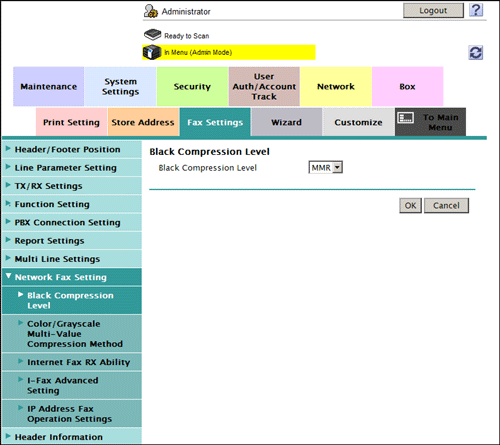Viewport: 500px width, 445px height.
Task: Click the Cancel button
Action: (x=446, y=206)
